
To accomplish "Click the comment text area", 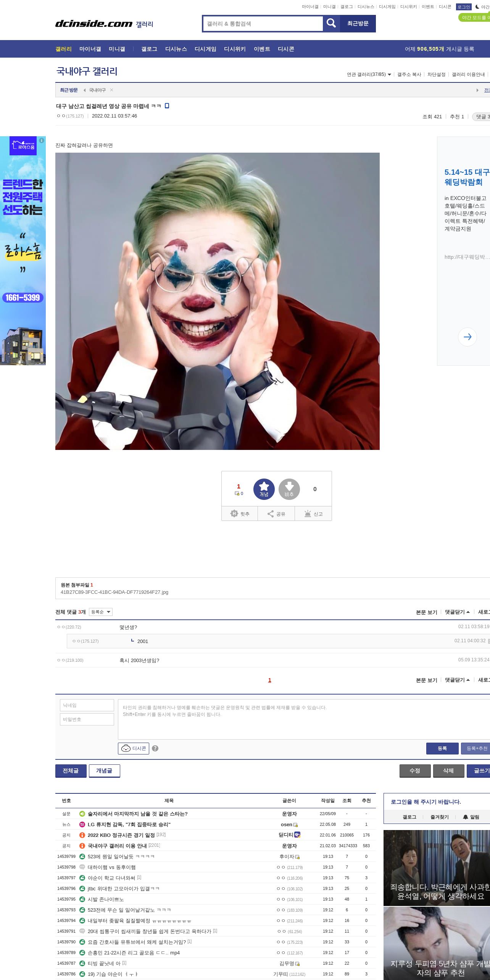I will point(304,719).
